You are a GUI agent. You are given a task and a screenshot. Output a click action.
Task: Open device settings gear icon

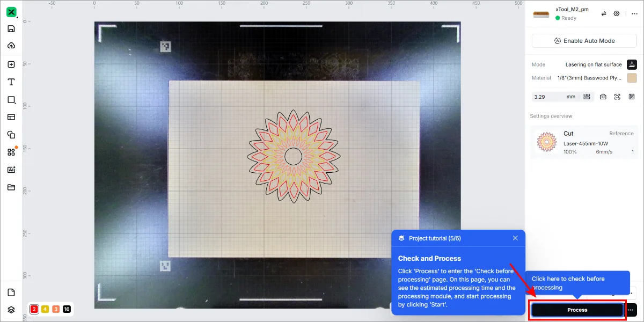point(616,13)
